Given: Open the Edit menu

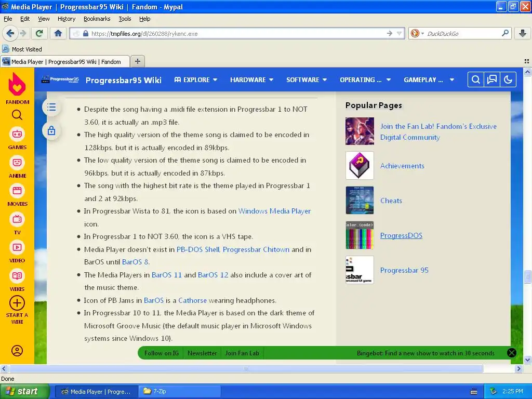Looking at the screenshot, I should 25,19.
